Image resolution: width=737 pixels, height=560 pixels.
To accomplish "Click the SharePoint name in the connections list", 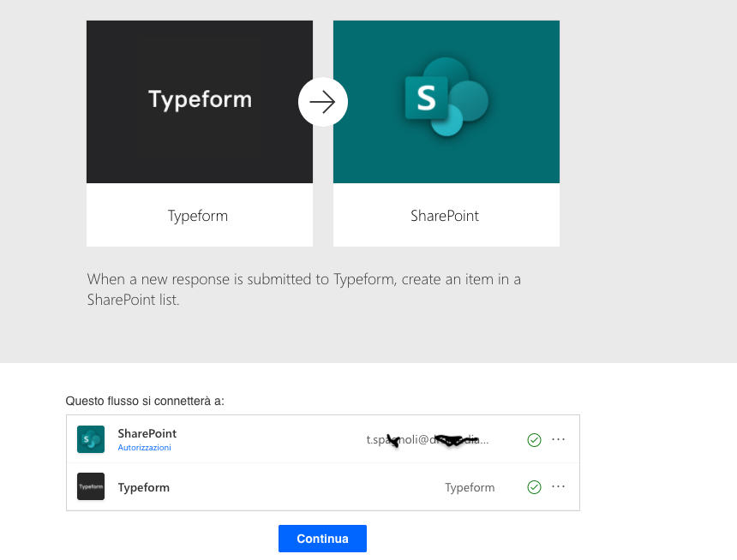I will pyautogui.click(x=147, y=433).
